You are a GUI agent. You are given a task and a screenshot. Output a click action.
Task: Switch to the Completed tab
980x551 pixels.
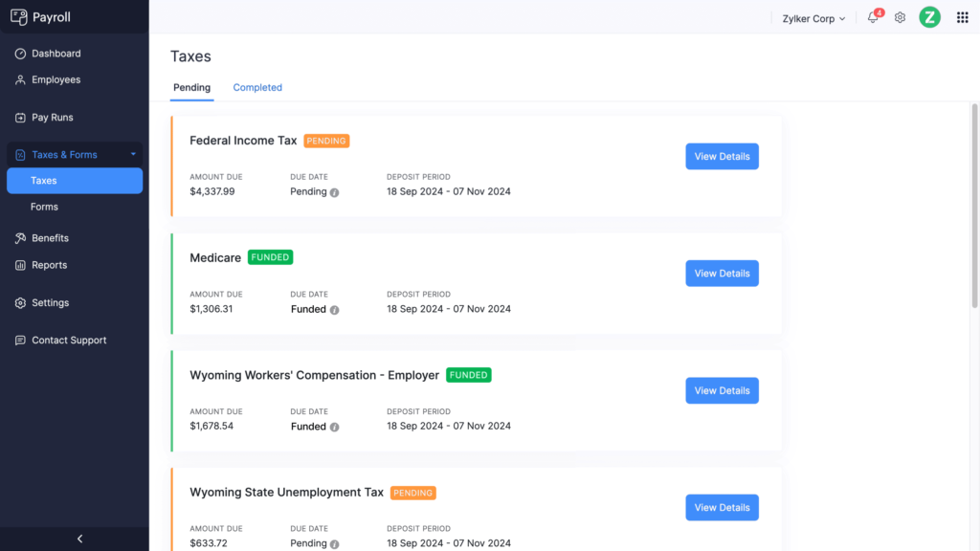(256, 87)
